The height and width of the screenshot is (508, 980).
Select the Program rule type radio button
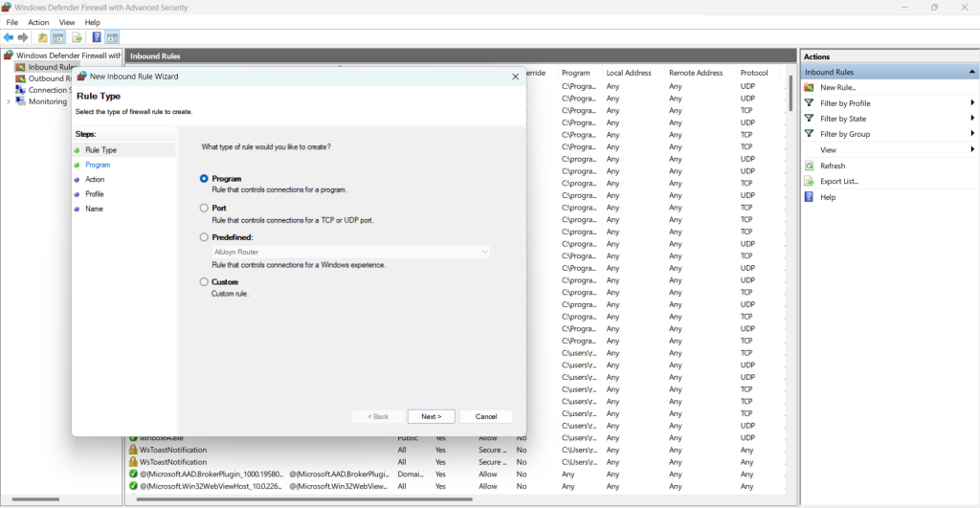(x=204, y=178)
